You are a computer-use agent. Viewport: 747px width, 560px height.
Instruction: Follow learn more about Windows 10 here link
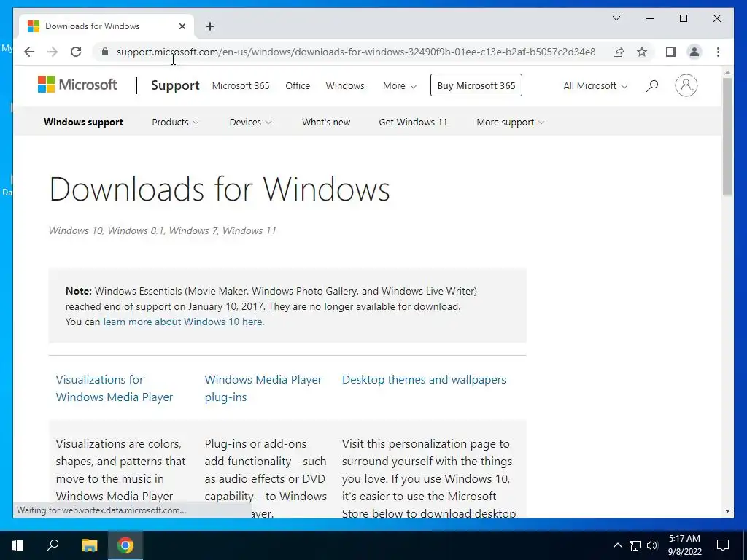(x=182, y=322)
